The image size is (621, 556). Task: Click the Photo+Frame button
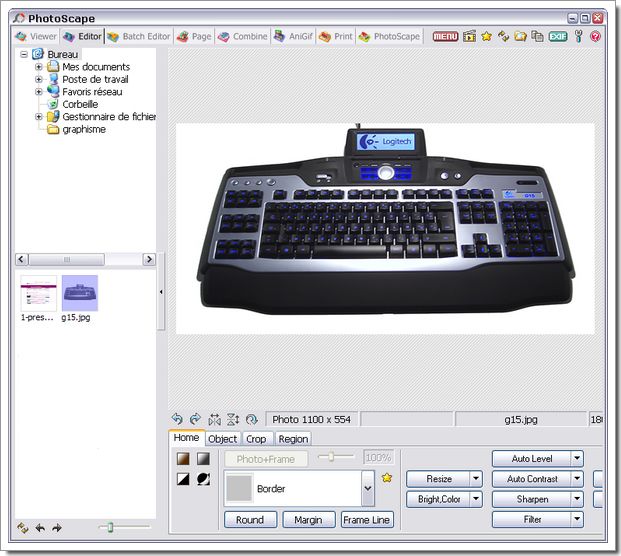point(266,459)
